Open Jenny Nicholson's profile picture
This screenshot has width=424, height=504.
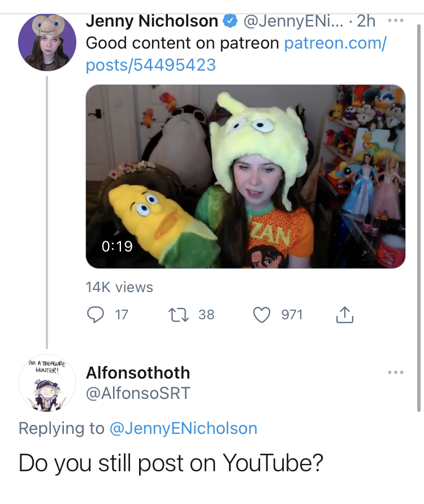point(47,42)
